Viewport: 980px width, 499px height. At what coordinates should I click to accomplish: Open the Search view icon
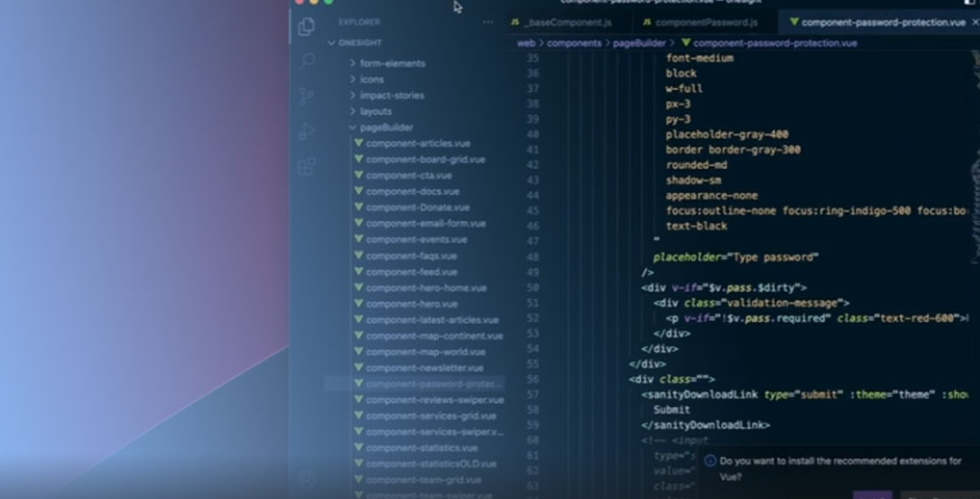click(x=307, y=61)
